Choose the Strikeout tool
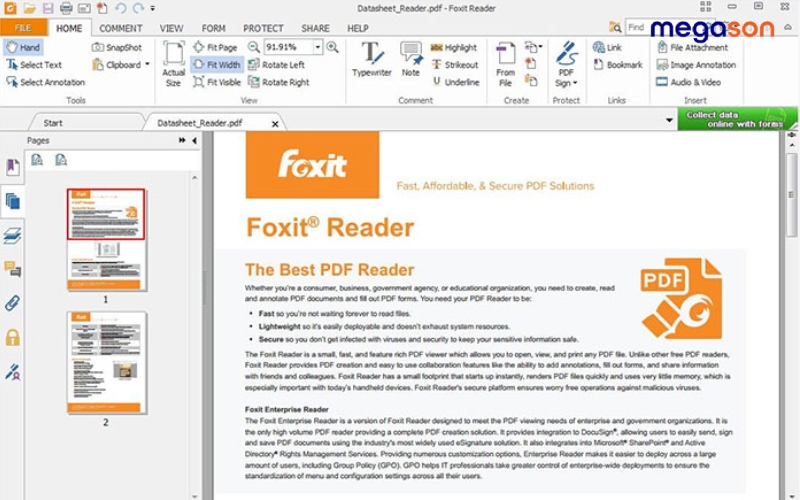Screen dimensions: 800x500 point(455,65)
